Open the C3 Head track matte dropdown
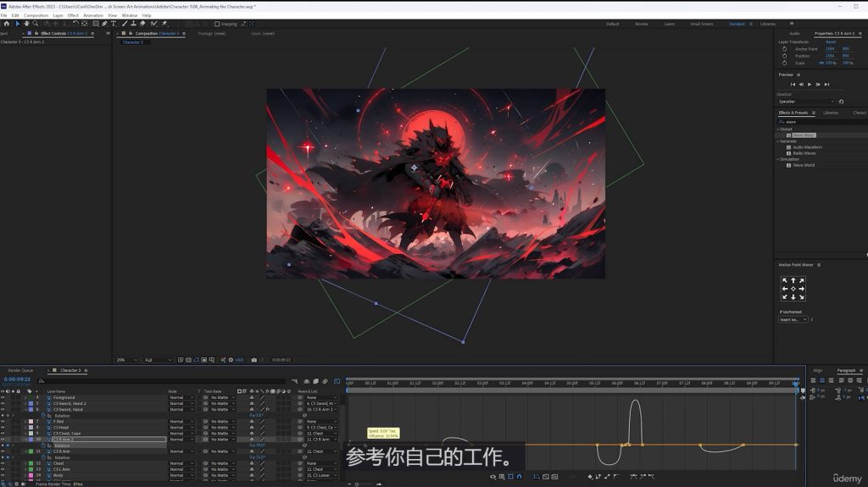The height and width of the screenshot is (487, 868). tap(221, 427)
